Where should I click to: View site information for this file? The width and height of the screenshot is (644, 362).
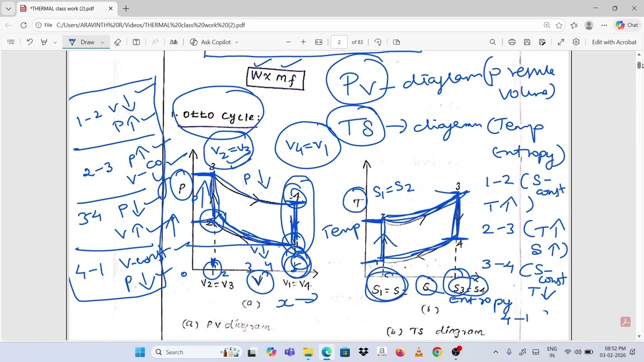(x=44, y=25)
